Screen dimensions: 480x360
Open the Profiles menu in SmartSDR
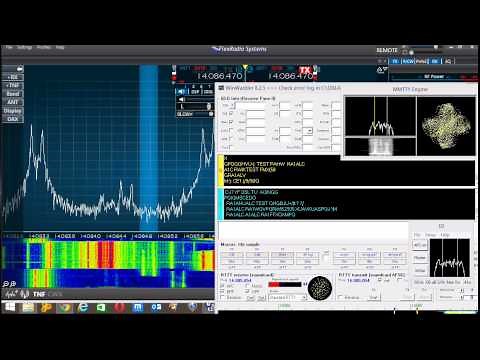coord(44,47)
